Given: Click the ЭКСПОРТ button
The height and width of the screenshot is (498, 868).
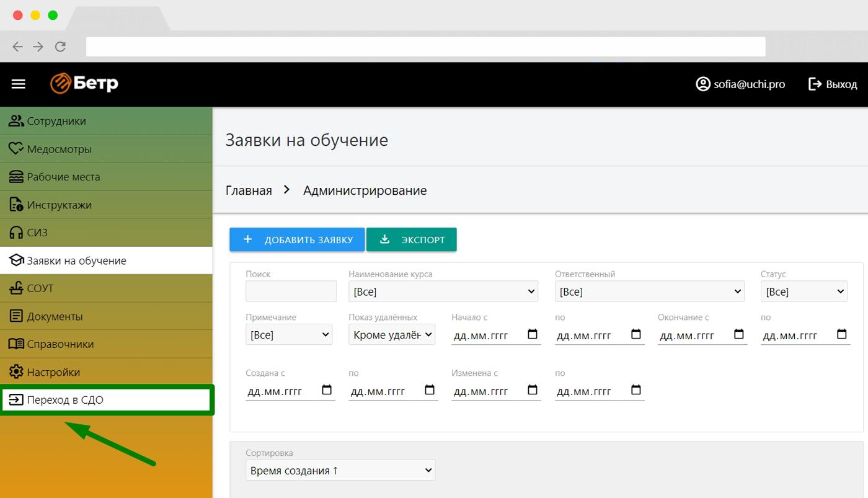Looking at the screenshot, I should pyautogui.click(x=412, y=239).
